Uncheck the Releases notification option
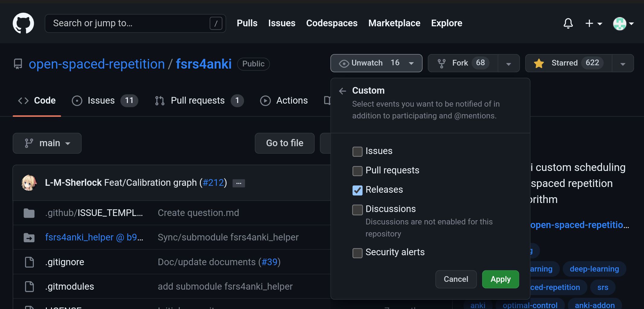Viewport: 644px width, 309px height. [x=357, y=190]
